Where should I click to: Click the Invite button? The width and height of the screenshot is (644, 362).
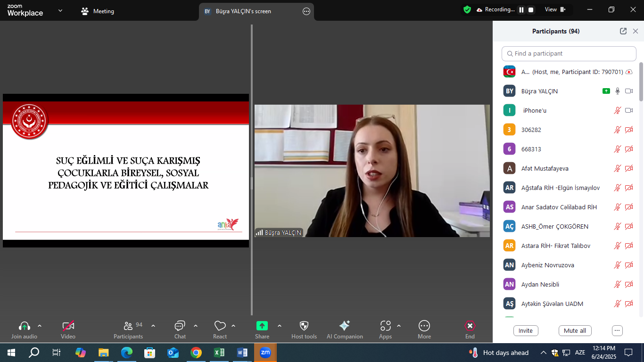point(526,330)
